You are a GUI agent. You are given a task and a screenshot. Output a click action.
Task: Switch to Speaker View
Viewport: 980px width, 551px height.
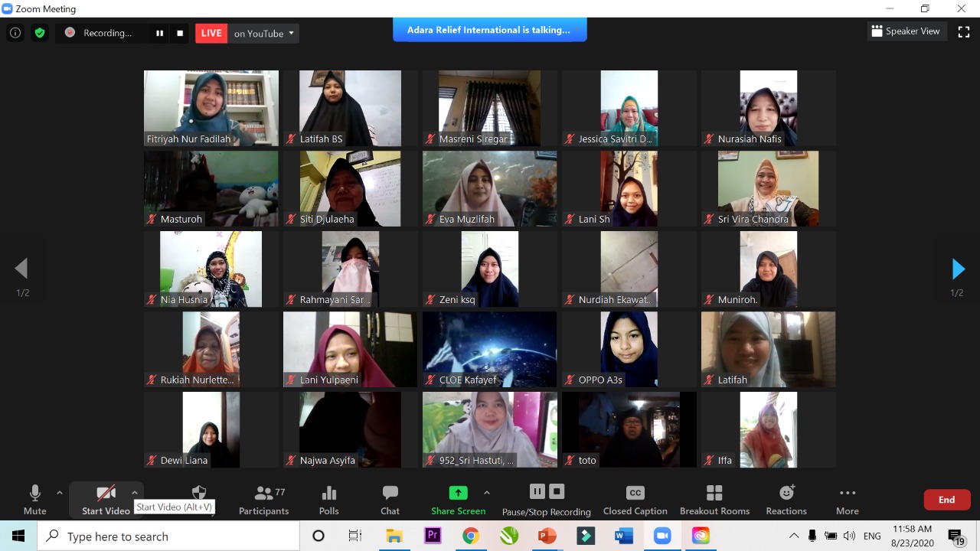click(905, 31)
